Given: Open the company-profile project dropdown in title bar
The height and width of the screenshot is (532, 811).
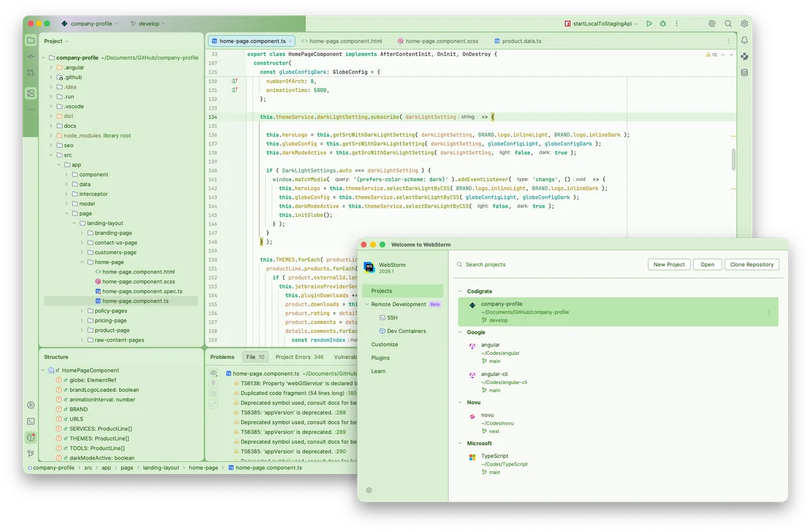Looking at the screenshot, I should point(89,24).
